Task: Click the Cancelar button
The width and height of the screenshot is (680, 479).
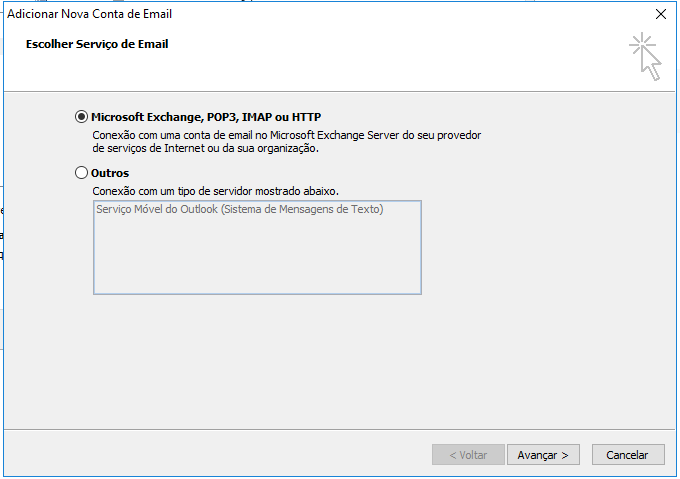Action: coord(628,455)
